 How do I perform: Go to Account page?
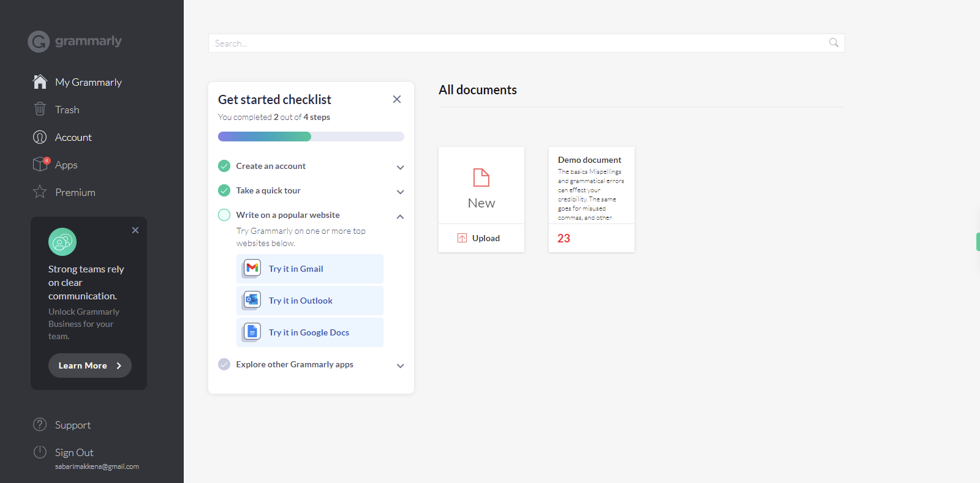73,137
